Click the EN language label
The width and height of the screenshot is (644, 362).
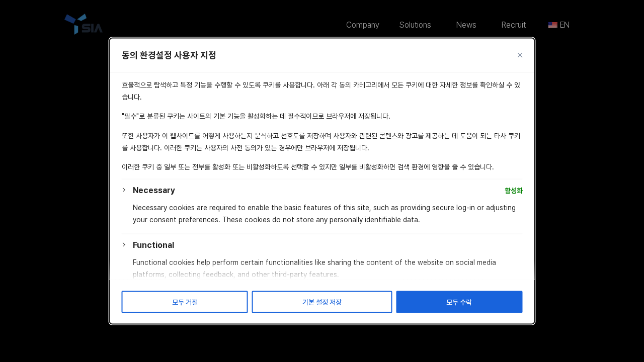tap(565, 25)
